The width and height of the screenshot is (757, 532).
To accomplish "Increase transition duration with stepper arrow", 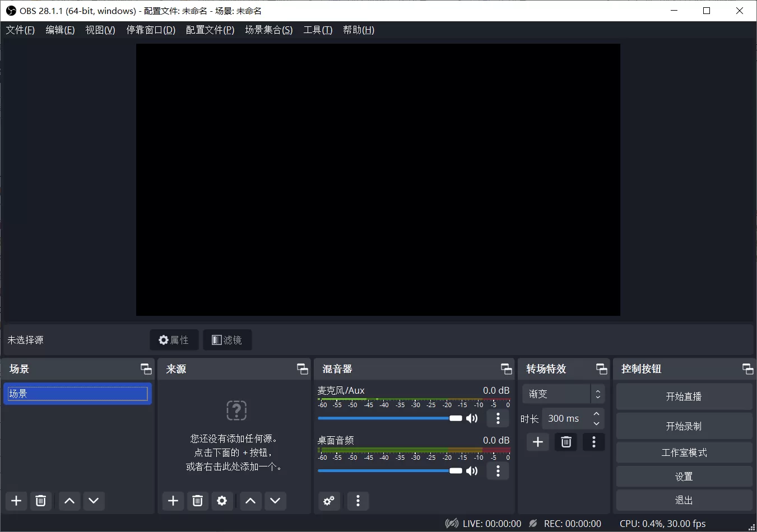I will (596, 414).
